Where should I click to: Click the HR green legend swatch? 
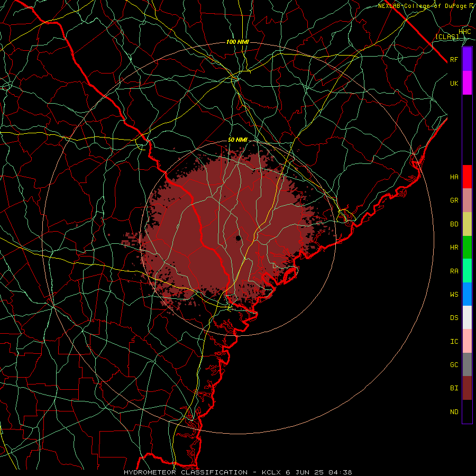click(467, 248)
